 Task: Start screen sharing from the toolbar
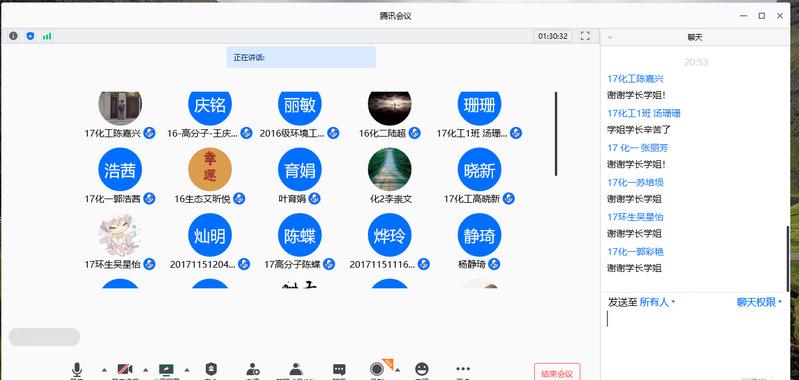pyautogui.click(x=166, y=369)
